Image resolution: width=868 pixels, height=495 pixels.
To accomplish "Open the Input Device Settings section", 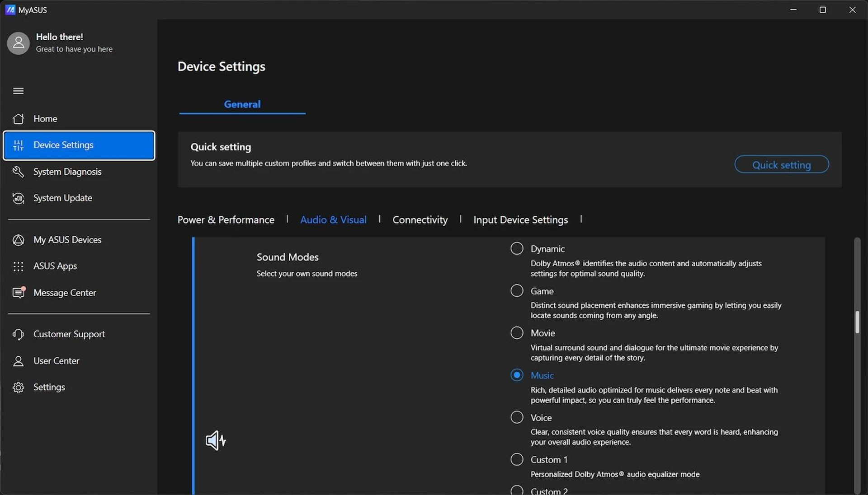I will 520,220.
